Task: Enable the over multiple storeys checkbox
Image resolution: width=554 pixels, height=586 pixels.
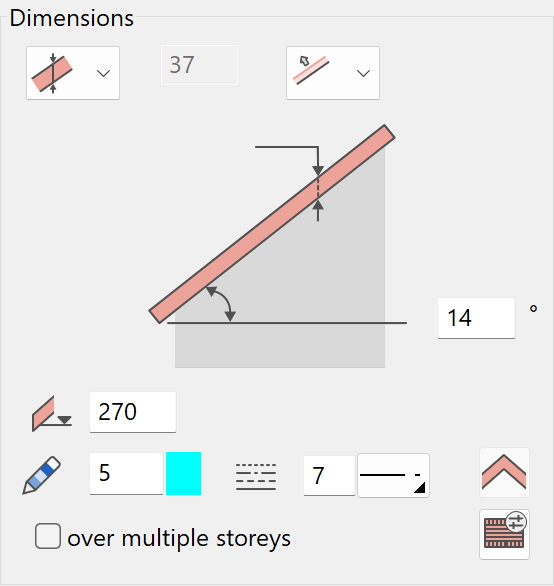Action: 48,536
